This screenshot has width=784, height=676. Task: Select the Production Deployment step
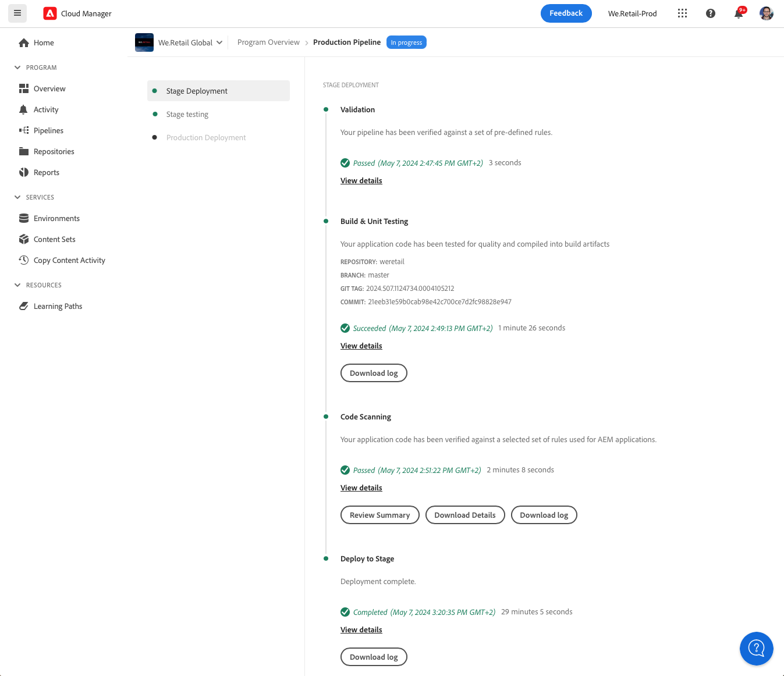pos(218,137)
